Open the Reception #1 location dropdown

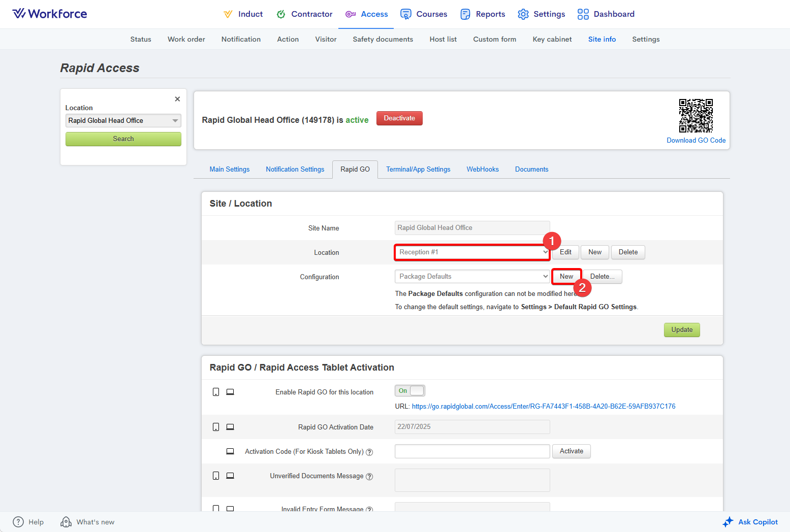coord(472,252)
